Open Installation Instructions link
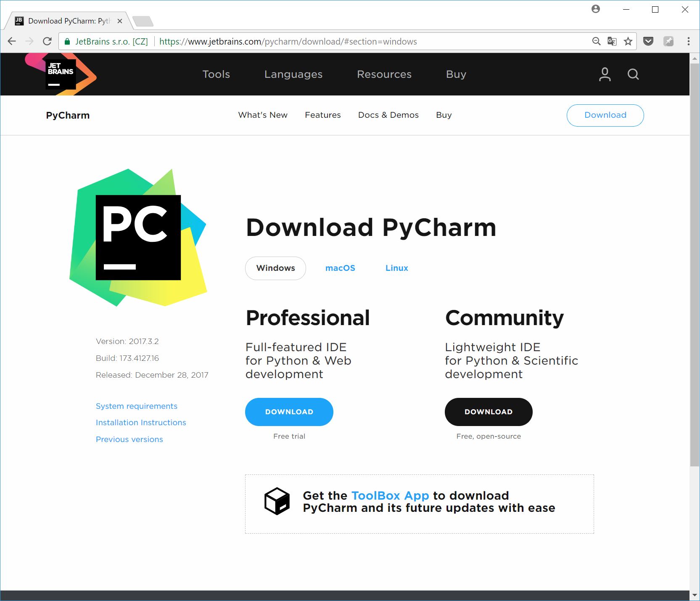 pyautogui.click(x=141, y=423)
